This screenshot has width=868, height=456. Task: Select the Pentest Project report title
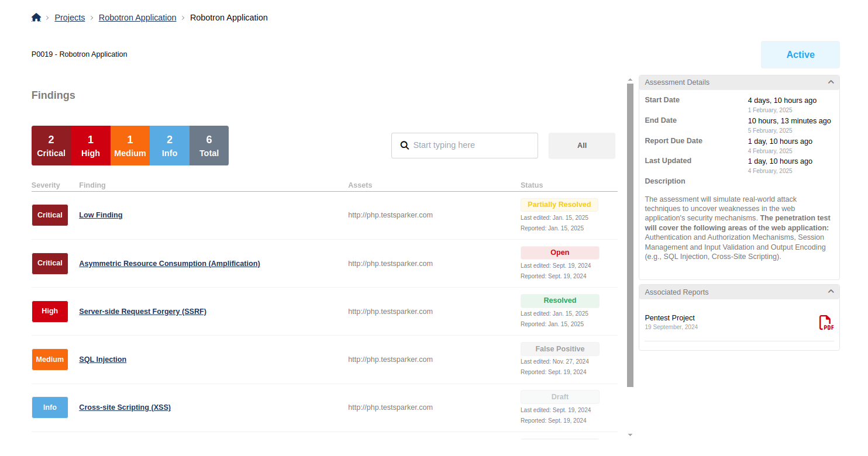tap(670, 318)
